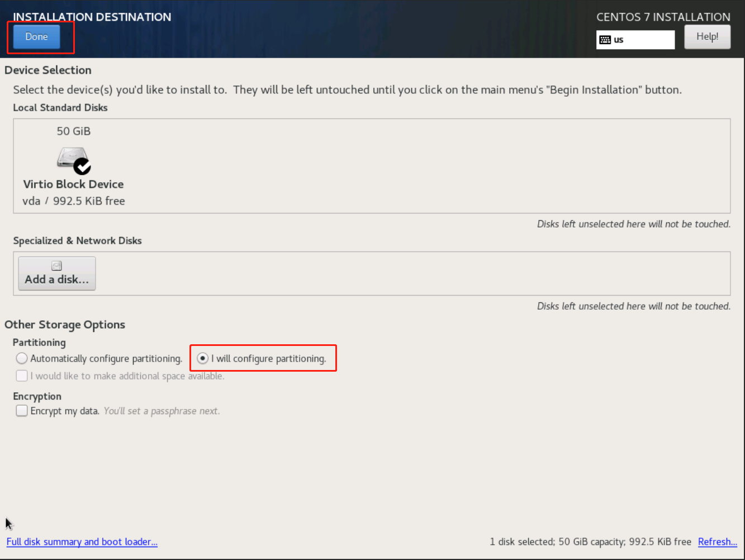
Task: Enable the Encrypt my data checkbox
Action: 22,411
